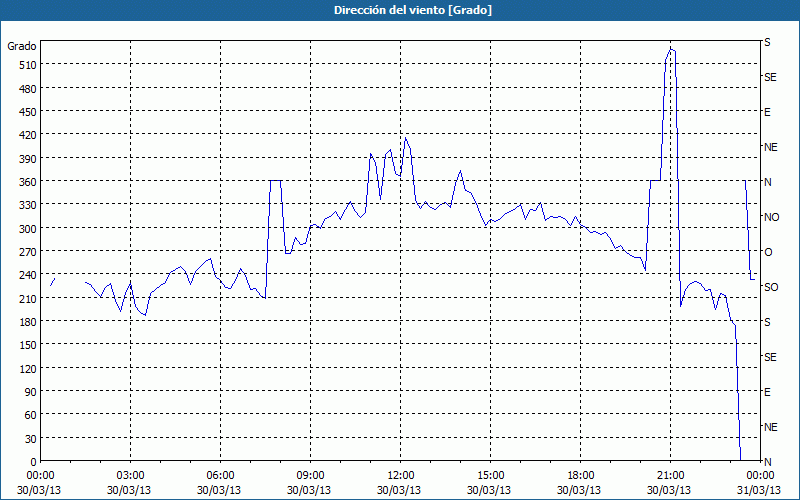Click compass label N level with 360
Screen dimensions: 800x500
coord(768,182)
